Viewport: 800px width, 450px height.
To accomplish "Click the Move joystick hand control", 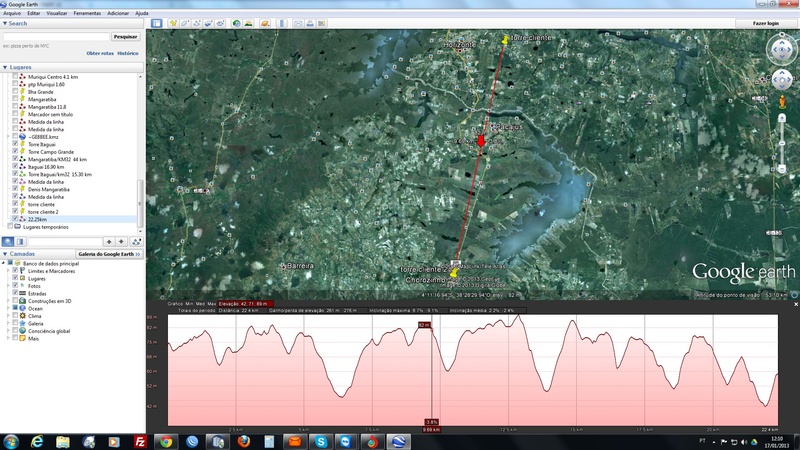I will point(782,80).
